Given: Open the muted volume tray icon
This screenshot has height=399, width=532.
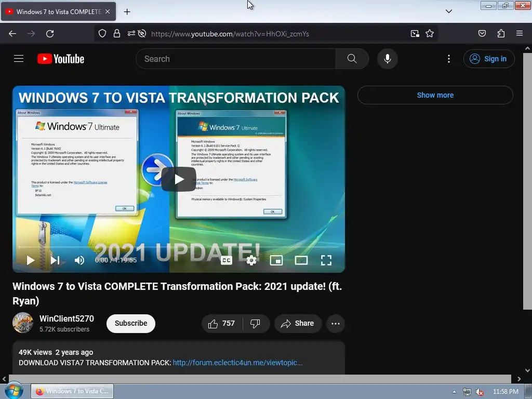Looking at the screenshot, I should [480, 392].
